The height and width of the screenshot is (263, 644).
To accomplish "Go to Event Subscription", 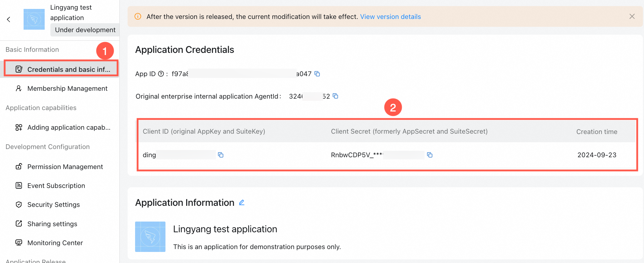I will (x=61, y=185).
